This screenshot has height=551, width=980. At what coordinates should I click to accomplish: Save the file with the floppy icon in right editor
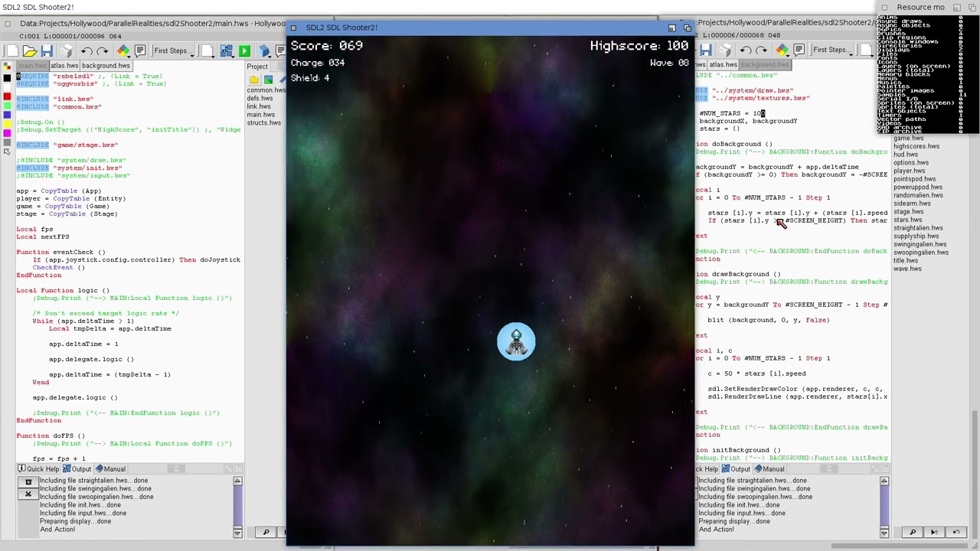point(705,51)
